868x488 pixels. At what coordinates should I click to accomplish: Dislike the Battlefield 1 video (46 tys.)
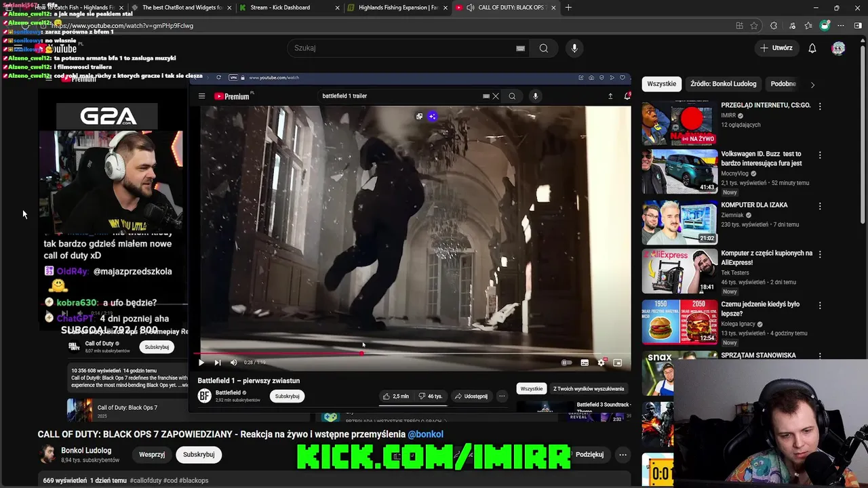[431, 396]
